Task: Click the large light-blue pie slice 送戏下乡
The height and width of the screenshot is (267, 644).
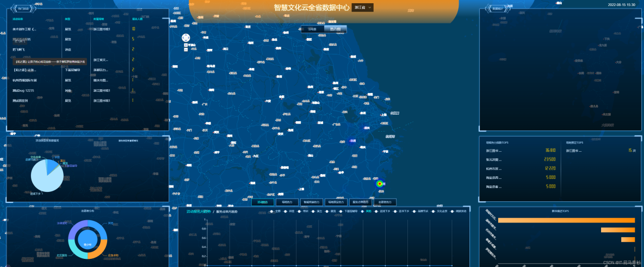Action: point(45,179)
